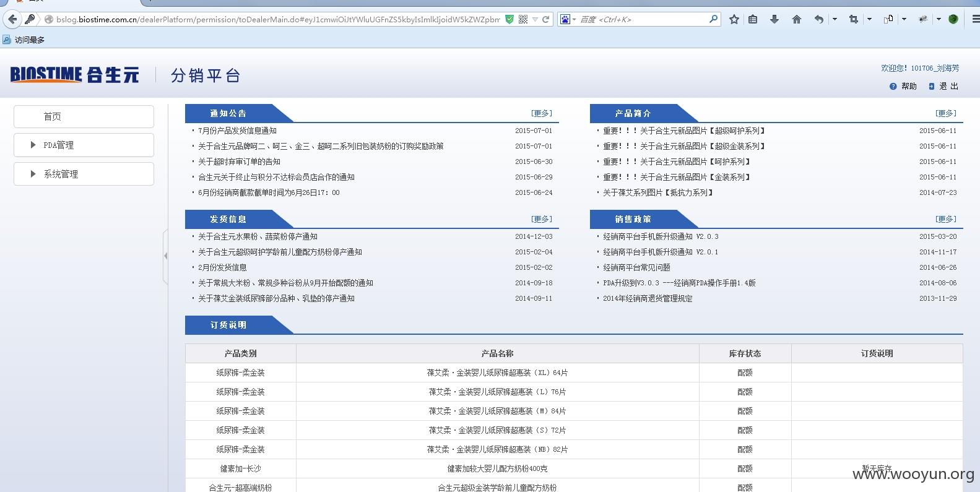
Task: Select 首页 in the sidebar
Action: tap(84, 116)
